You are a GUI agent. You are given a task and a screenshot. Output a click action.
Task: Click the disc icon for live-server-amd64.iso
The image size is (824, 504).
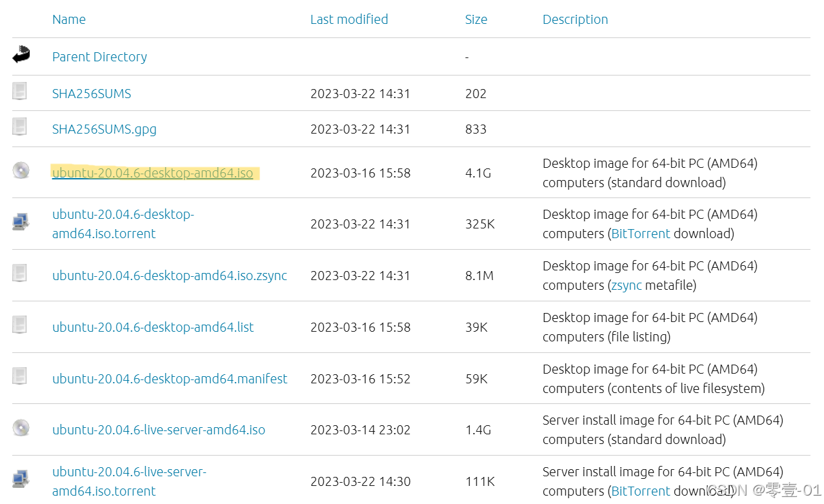coord(21,428)
